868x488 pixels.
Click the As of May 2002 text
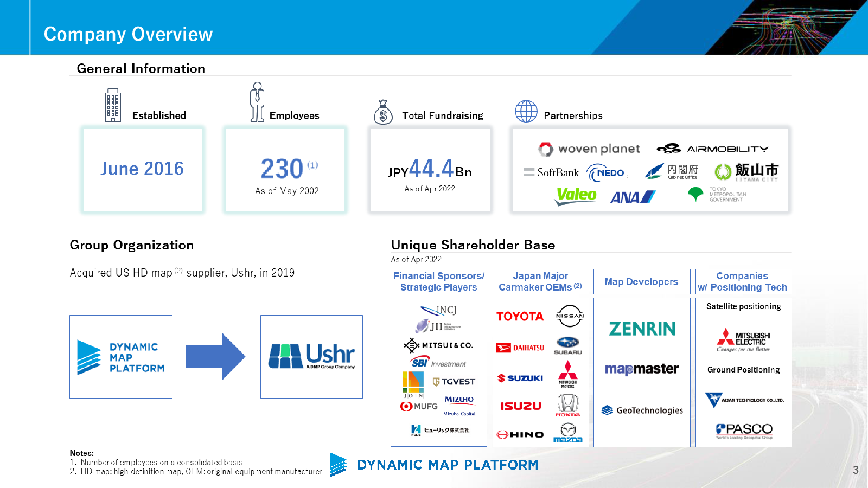(287, 191)
